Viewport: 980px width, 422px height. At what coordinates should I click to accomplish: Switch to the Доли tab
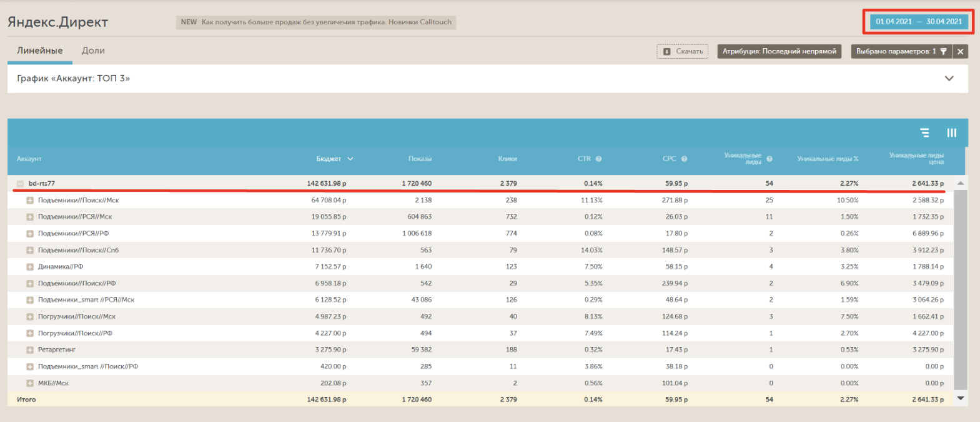pos(93,51)
